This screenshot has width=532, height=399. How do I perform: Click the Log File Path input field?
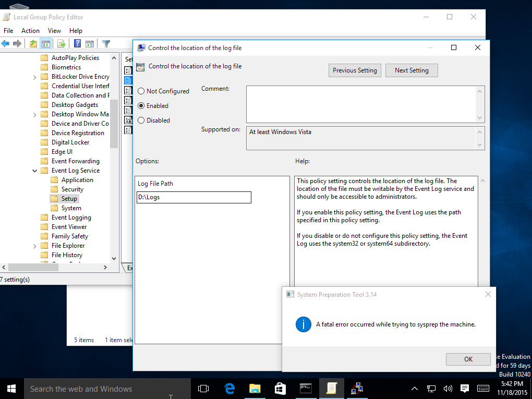coord(194,198)
